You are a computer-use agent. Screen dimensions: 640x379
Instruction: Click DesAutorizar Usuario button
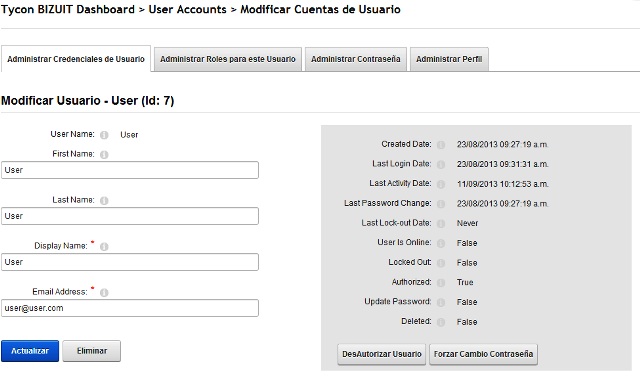click(x=382, y=354)
